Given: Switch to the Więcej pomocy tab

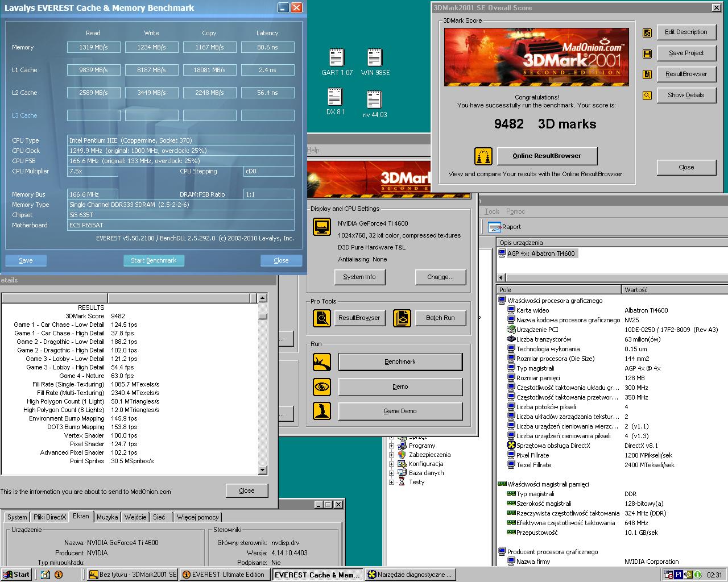Looking at the screenshot, I should click(197, 517).
